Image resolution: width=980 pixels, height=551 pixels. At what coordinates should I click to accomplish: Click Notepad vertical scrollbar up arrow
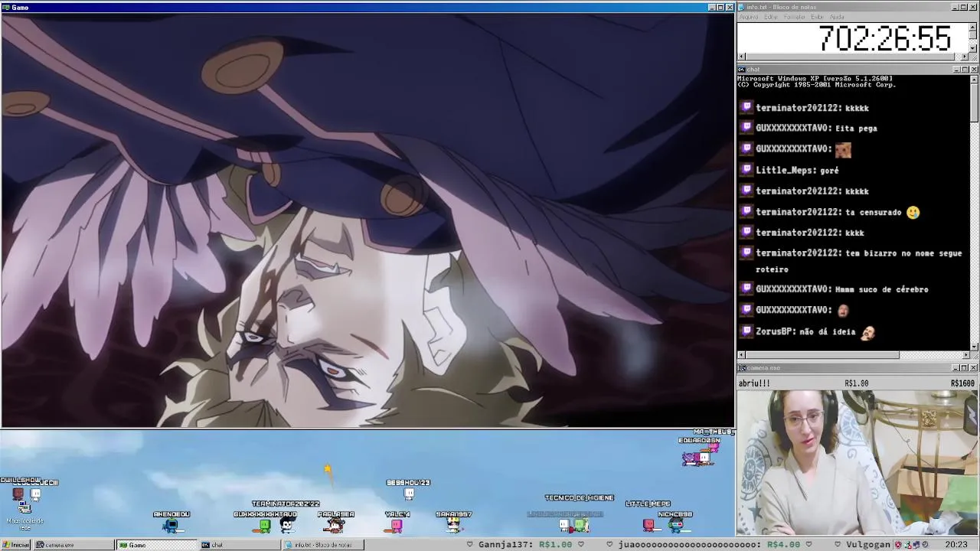pyautogui.click(x=973, y=28)
